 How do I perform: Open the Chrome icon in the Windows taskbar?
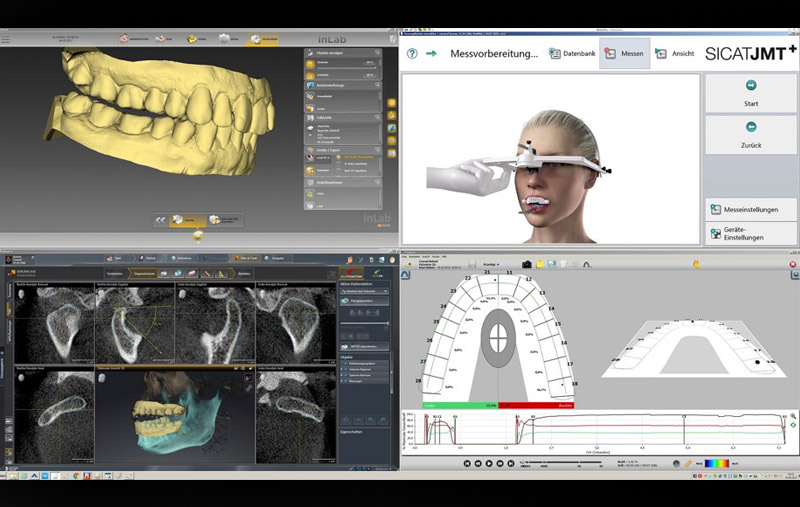(77, 475)
